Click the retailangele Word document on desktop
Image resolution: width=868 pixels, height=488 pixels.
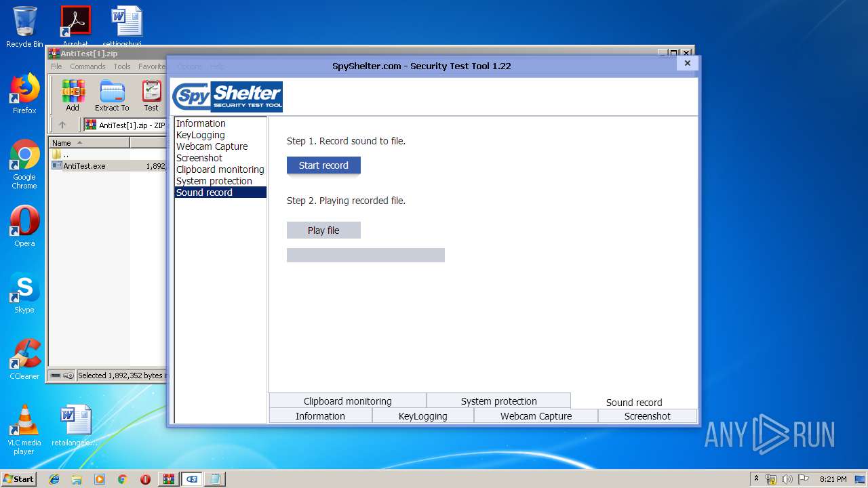[x=75, y=426]
